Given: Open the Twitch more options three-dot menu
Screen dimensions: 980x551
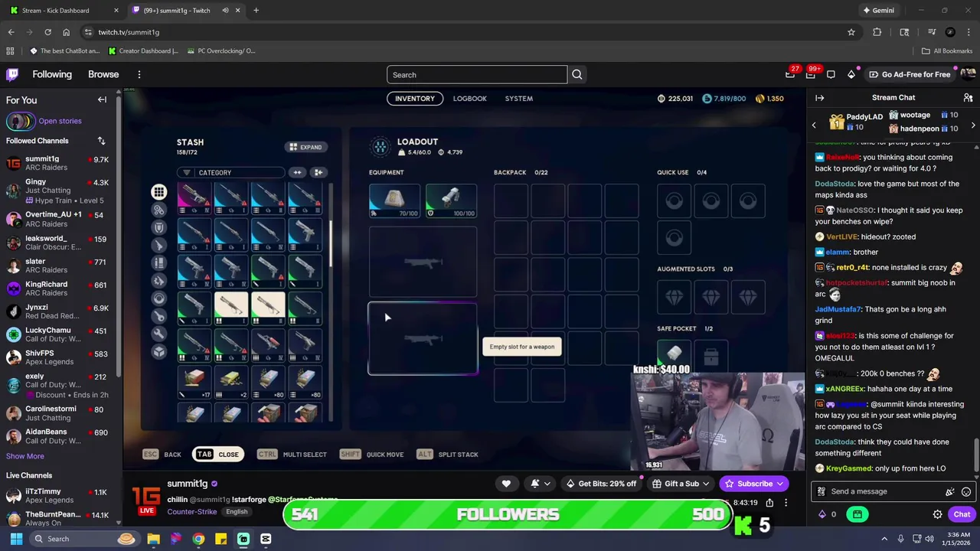Looking at the screenshot, I should [x=139, y=74].
